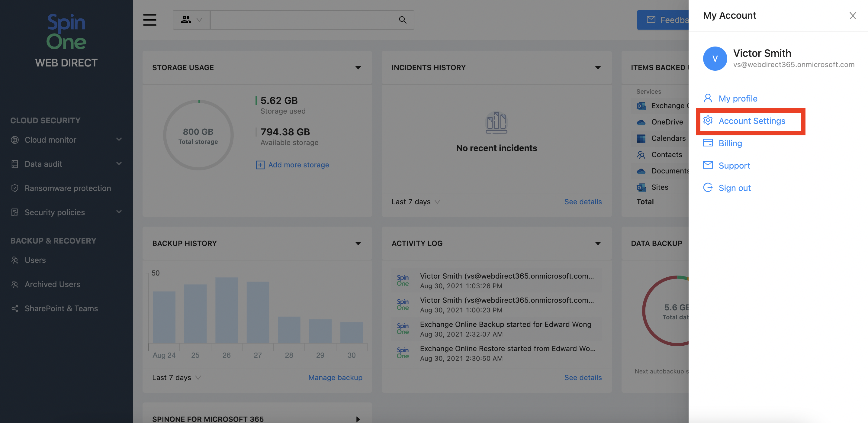The width and height of the screenshot is (868, 423).
Task: Click the Sign out arrow icon
Action: pos(708,187)
